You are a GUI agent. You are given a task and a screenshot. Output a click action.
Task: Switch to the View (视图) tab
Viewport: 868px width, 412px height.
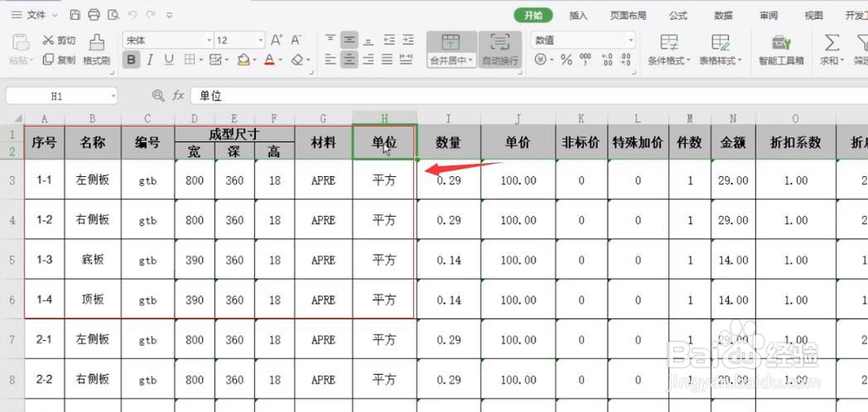[x=814, y=16]
